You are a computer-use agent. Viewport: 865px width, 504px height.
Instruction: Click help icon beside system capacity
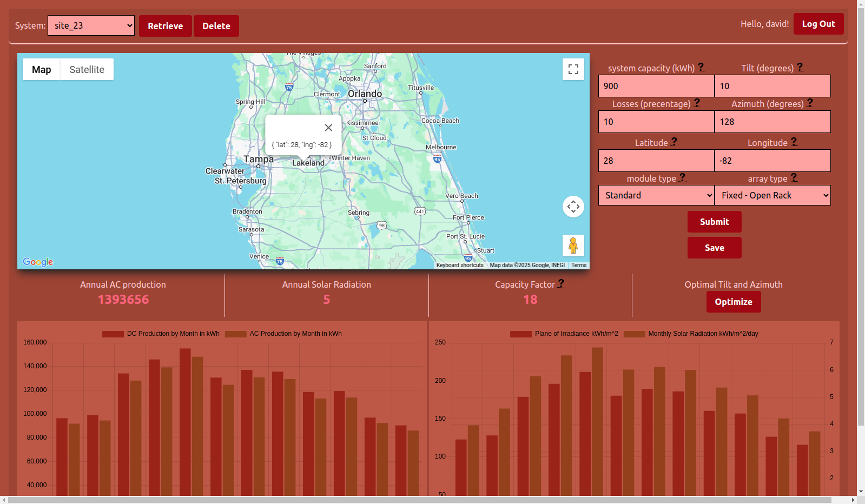pos(701,67)
